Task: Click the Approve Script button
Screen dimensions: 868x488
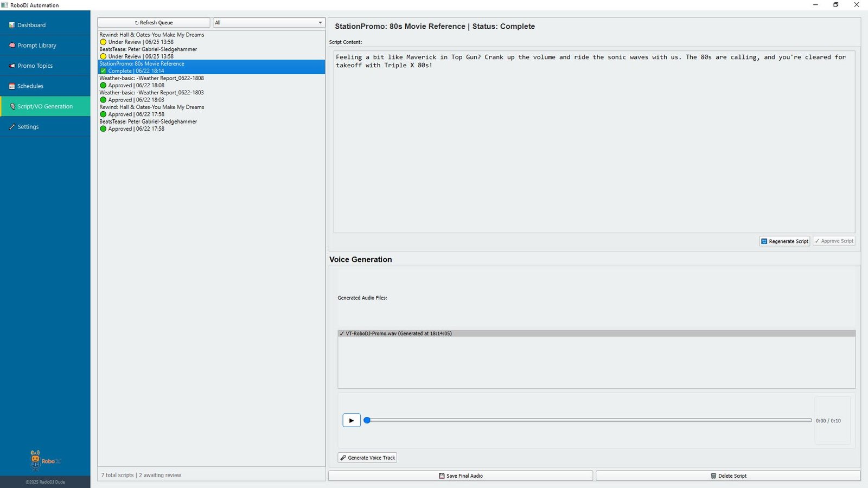Action: (834, 241)
